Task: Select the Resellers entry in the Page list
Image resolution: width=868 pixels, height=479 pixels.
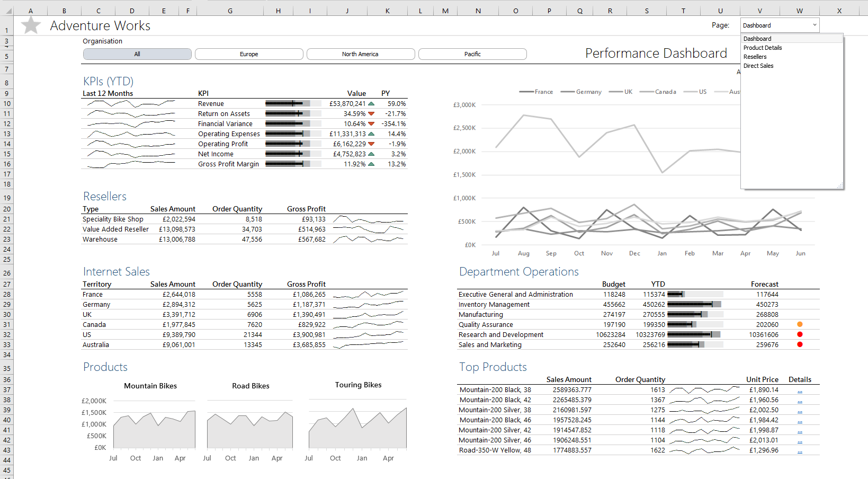Action: tap(755, 57)
